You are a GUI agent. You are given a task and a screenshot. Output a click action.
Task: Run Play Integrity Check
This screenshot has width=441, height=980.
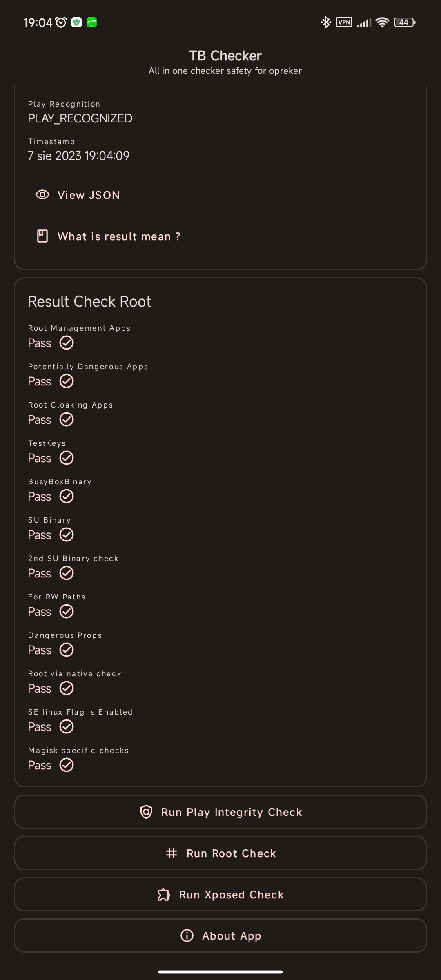coord(220,812)
